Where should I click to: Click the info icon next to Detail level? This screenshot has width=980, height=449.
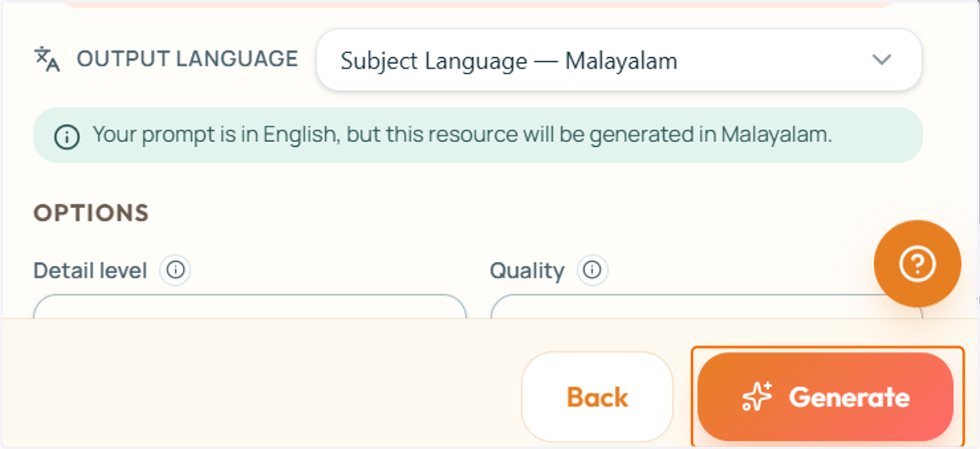175,269
